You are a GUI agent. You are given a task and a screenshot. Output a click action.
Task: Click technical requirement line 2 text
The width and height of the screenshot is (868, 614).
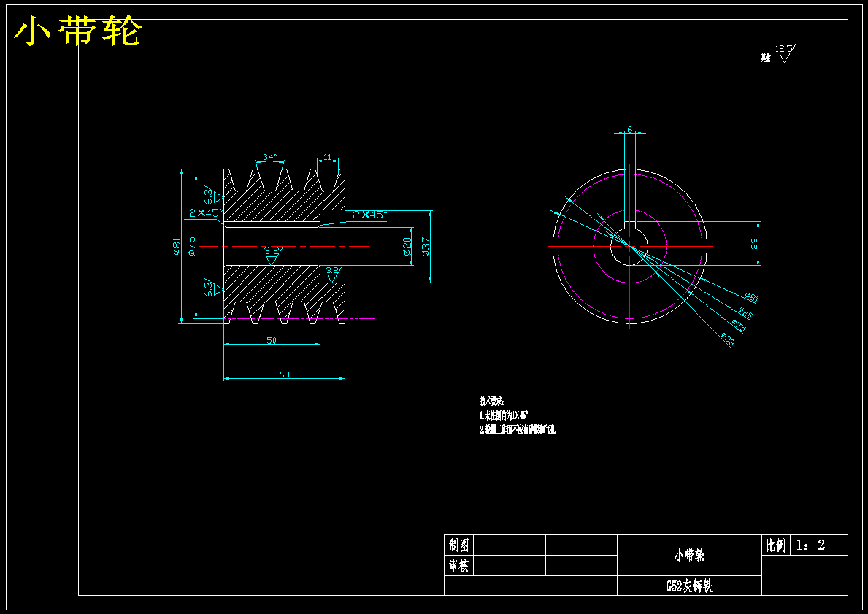[x=517, y=429]
